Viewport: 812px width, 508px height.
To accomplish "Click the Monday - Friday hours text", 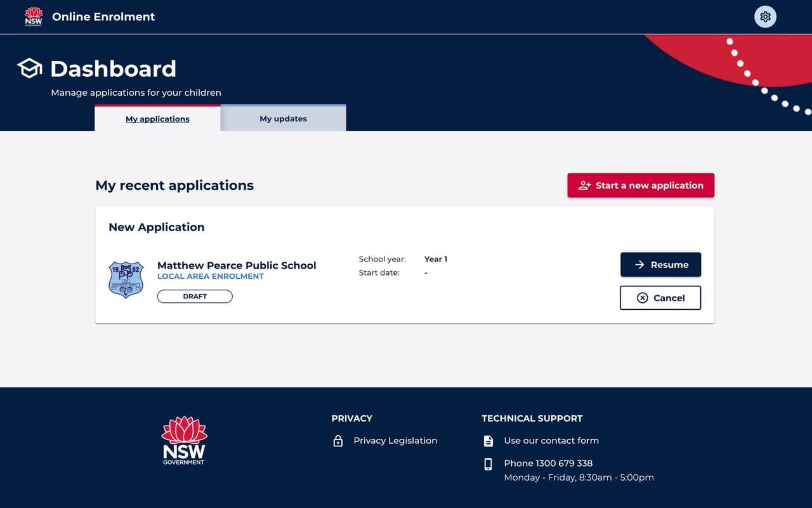I will point(579,478).
